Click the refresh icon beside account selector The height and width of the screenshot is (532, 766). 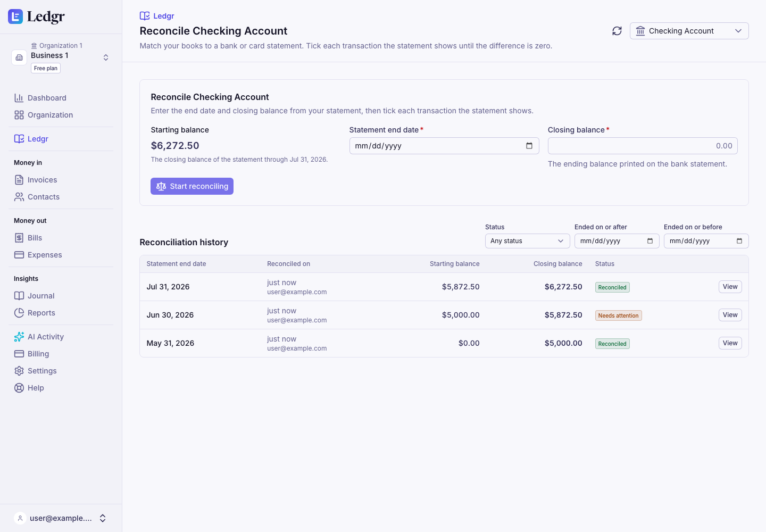pyautogui.click(x=617, y=31)
